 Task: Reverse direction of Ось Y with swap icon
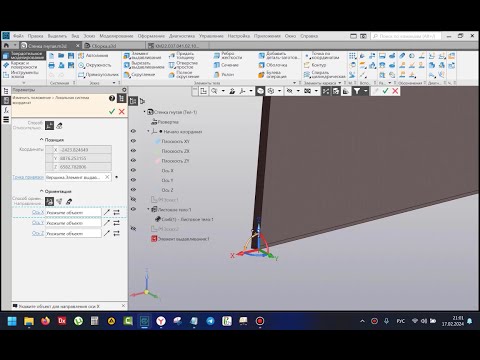point(116,223)
